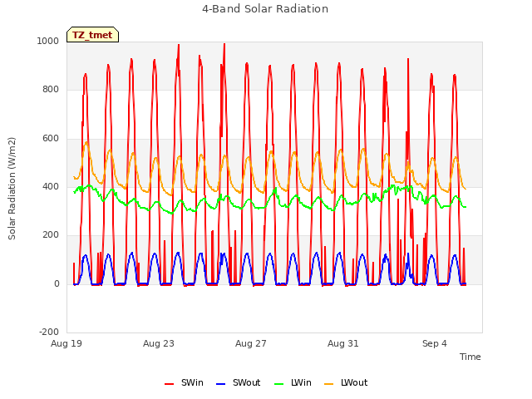532x399 pixels.
Task: Click the 600 y-axis tick label
Action: pyautogui.click(x=51, y=139)
